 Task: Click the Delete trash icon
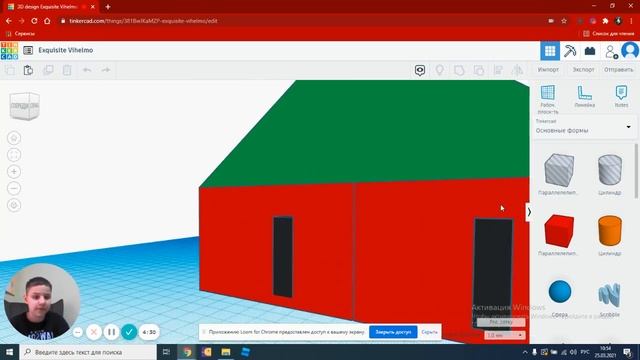coord(67,70)
